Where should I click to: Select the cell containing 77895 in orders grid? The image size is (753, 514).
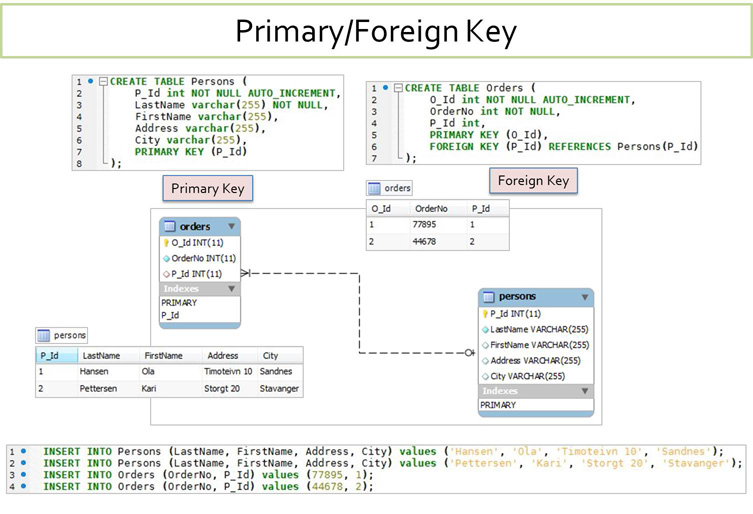tap(424, 226)
